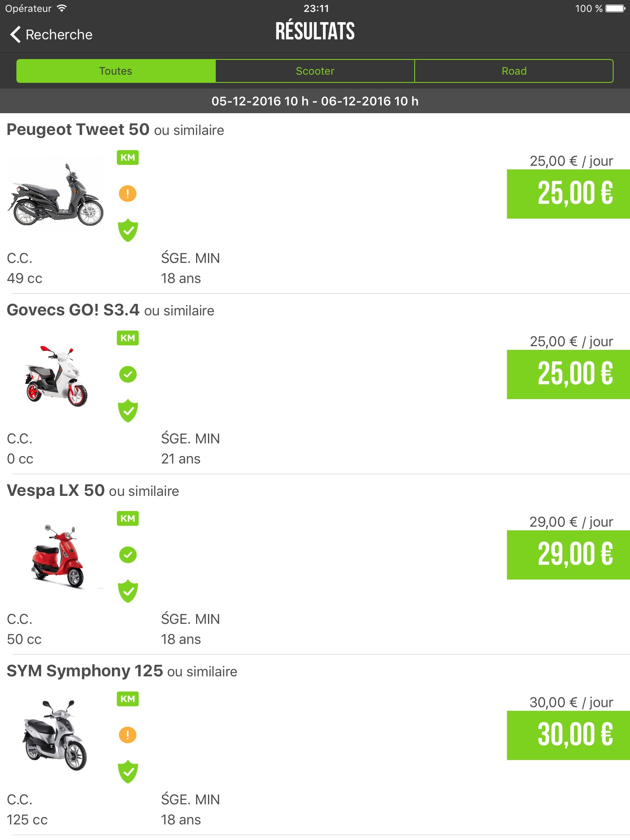Choose the 29,00 € Vespa LX 50 price
Image resolution: width=630 pixels, height=840 pixels.
coord(568,555)
